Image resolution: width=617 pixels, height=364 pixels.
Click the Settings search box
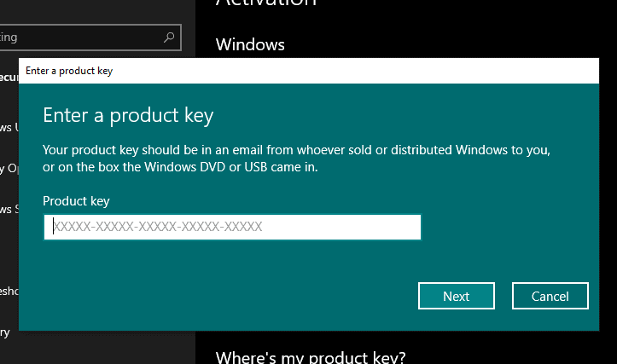(90, 38)
